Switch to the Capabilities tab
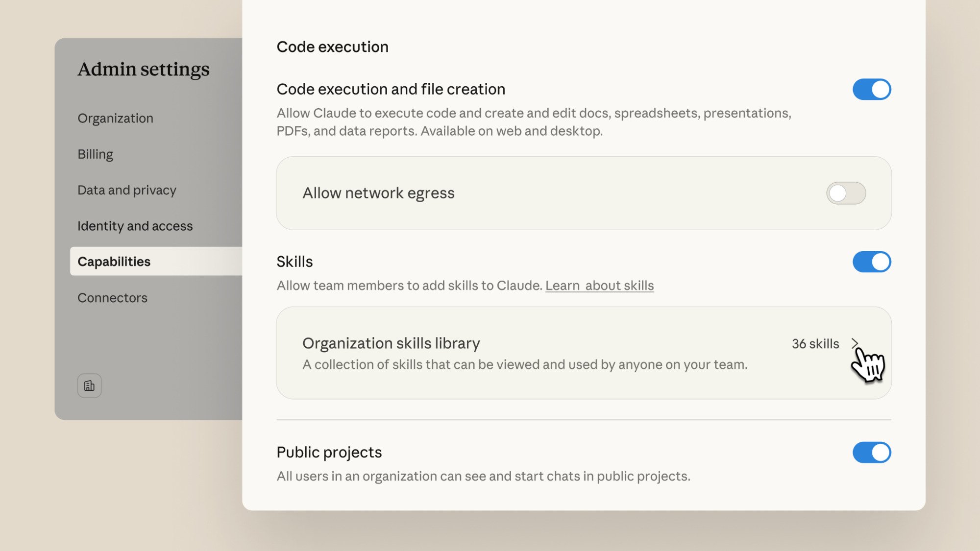 (114, 262)
